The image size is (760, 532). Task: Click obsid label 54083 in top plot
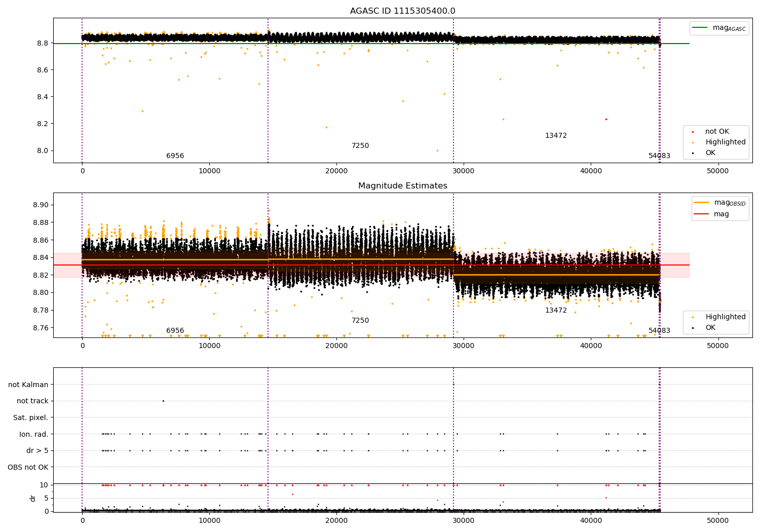659,156
